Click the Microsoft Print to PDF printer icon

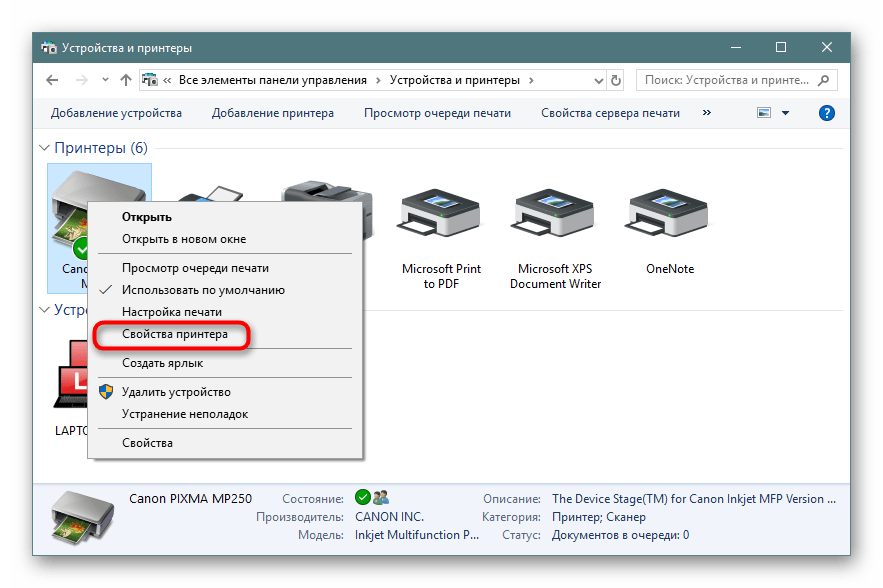[x=440, y=213]
